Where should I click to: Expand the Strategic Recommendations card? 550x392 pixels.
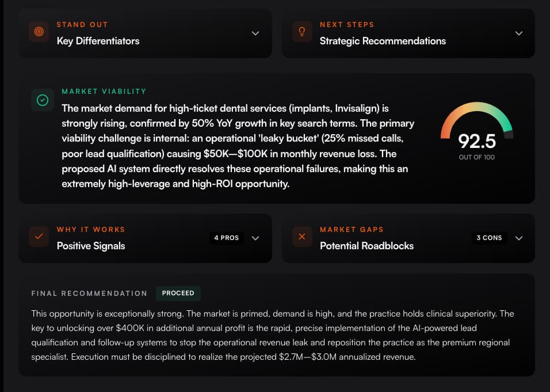coord(518,33)
